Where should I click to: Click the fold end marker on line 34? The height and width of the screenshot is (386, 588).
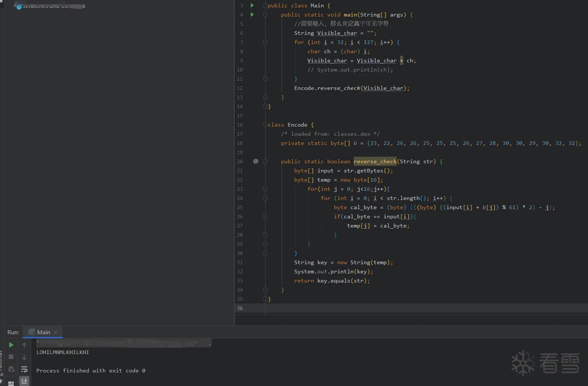265,290
